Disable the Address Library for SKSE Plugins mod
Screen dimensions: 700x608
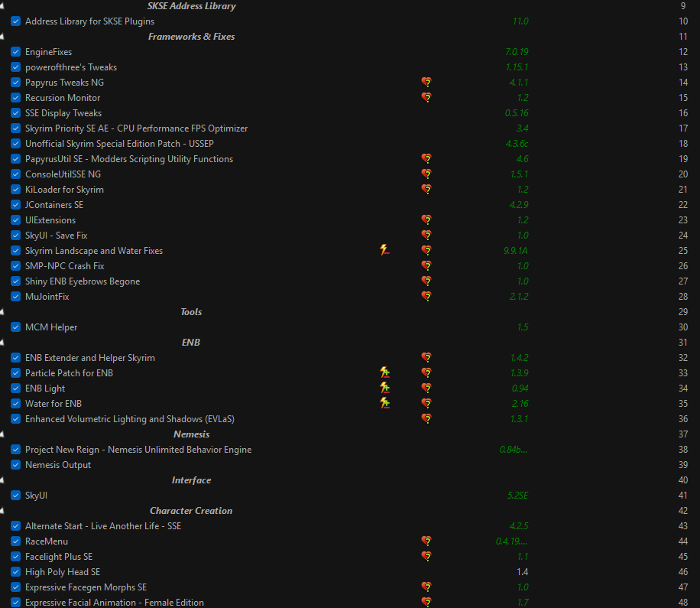coord(15,21)
